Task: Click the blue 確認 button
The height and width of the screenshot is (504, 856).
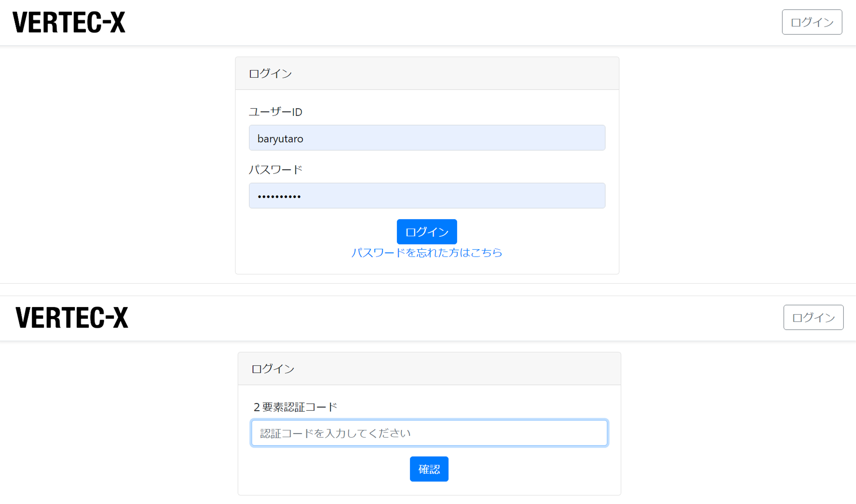Action: 429,469
